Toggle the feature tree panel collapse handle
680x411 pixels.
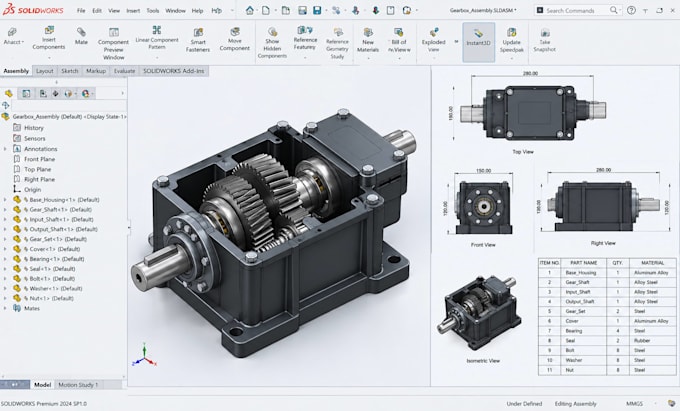pyautogui.click(x=129, y=227)
